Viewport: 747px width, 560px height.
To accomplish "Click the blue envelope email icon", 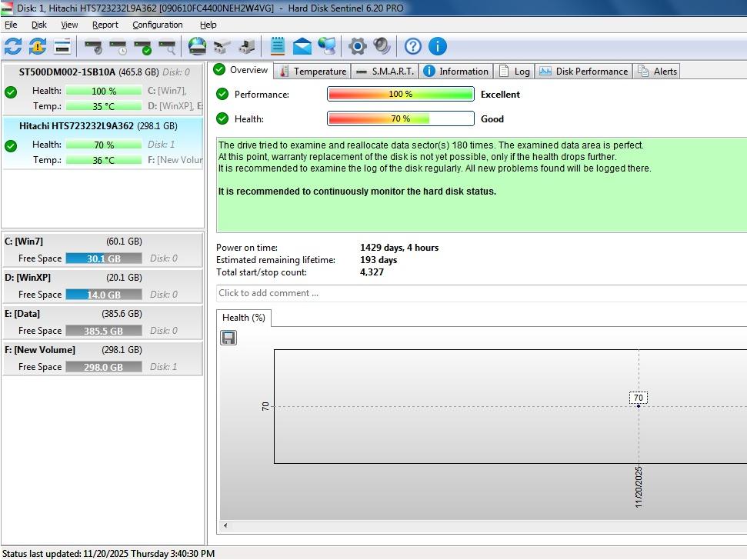I will click(x=302, y=46).
